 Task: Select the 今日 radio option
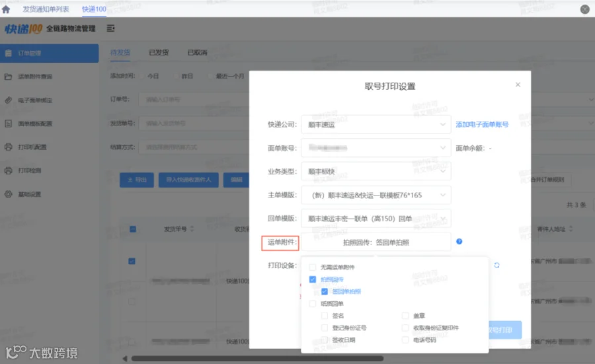point(142,76)
